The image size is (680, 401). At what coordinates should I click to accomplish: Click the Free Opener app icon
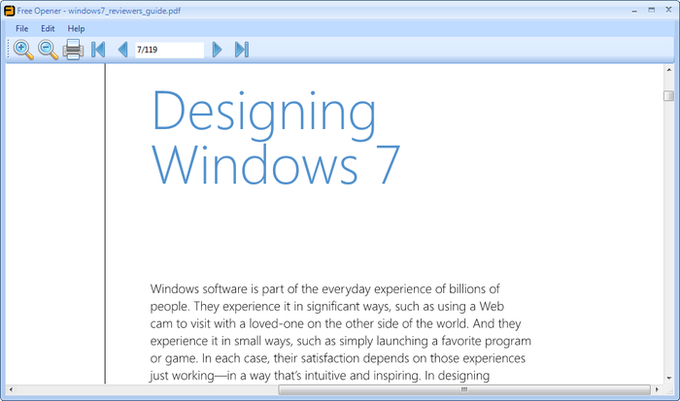pos(9,11)
